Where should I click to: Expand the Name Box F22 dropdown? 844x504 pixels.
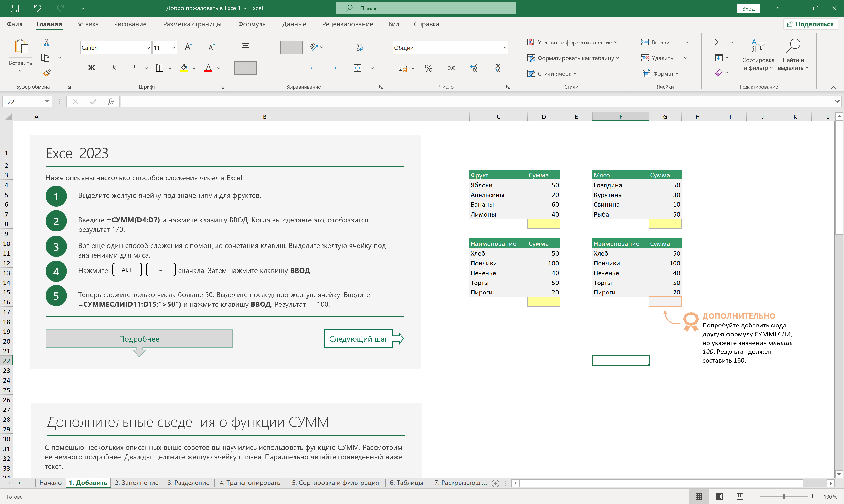point(47,102)
